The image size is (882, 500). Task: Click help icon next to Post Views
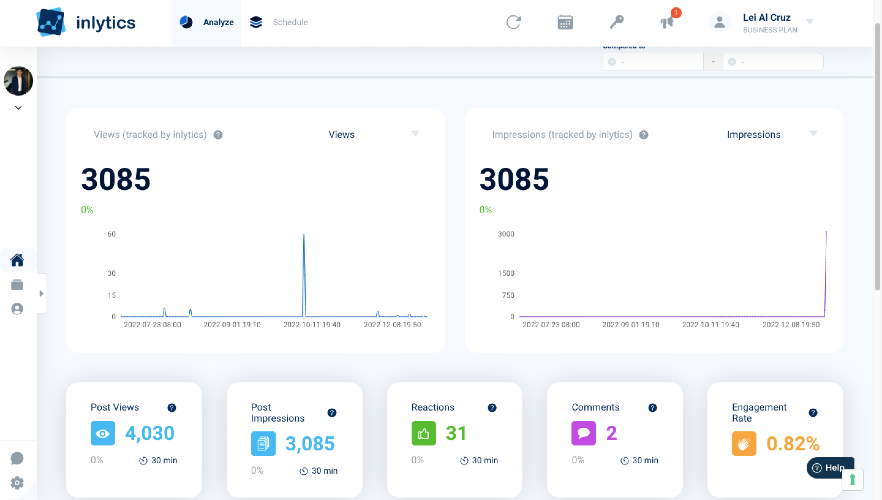172,408
